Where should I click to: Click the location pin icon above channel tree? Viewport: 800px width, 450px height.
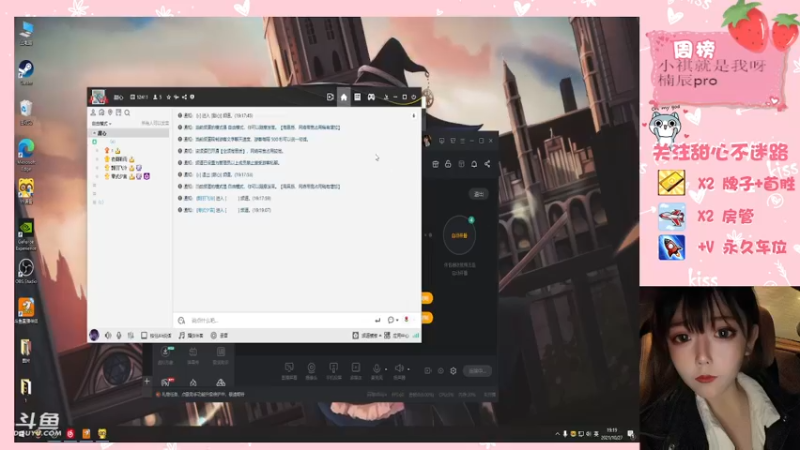(x=110, y=112)
